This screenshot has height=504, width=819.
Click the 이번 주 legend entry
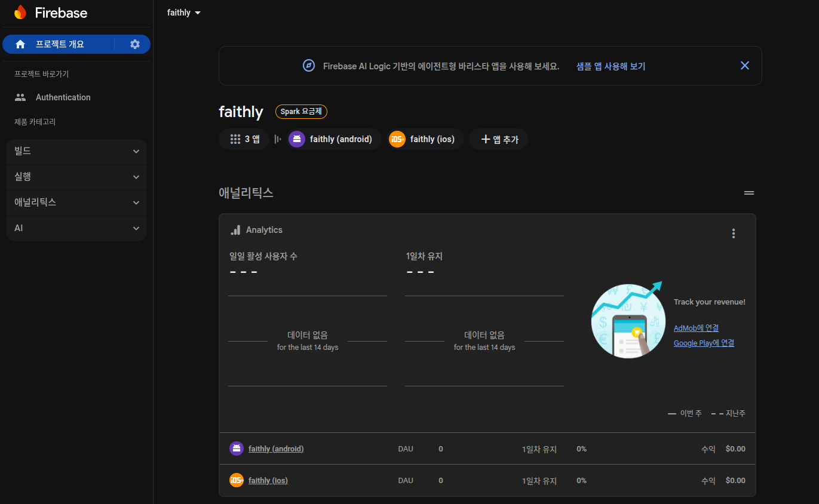coord(685,413)
